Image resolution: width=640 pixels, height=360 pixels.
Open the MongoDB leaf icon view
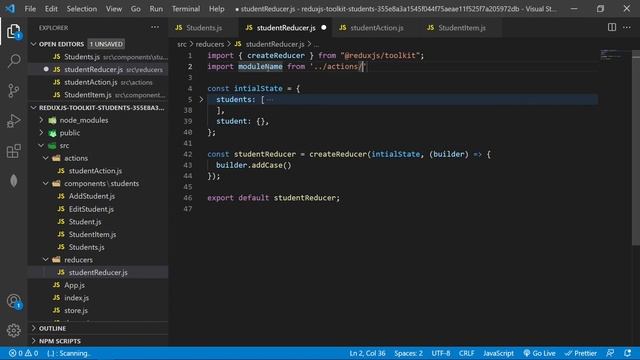(13, 181)
